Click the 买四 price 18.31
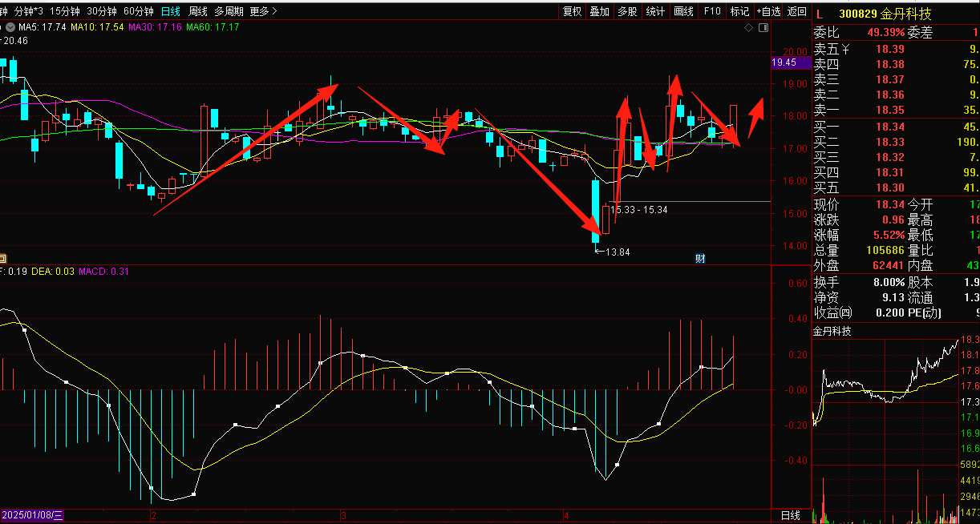The height and width of the screenshot is (524, 980). [889, 172]
